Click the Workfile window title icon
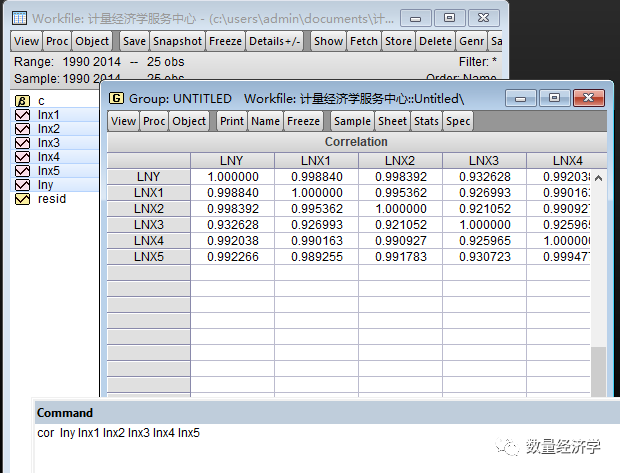620x473 pixels. [x=19, y=18]
